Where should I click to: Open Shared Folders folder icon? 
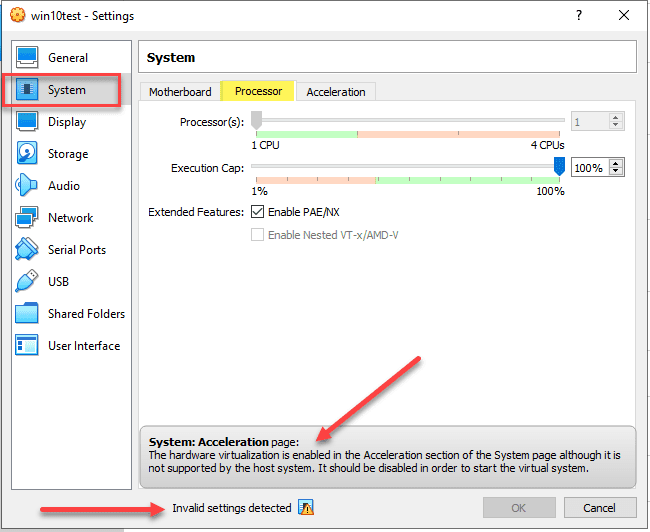[x=27, y=313]
